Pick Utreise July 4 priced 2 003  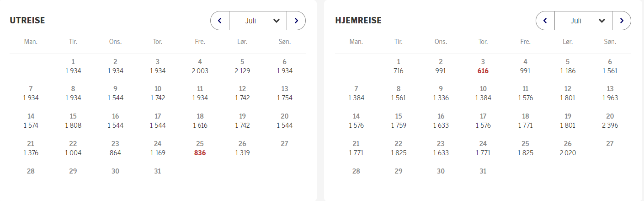[x=200, y=66]
